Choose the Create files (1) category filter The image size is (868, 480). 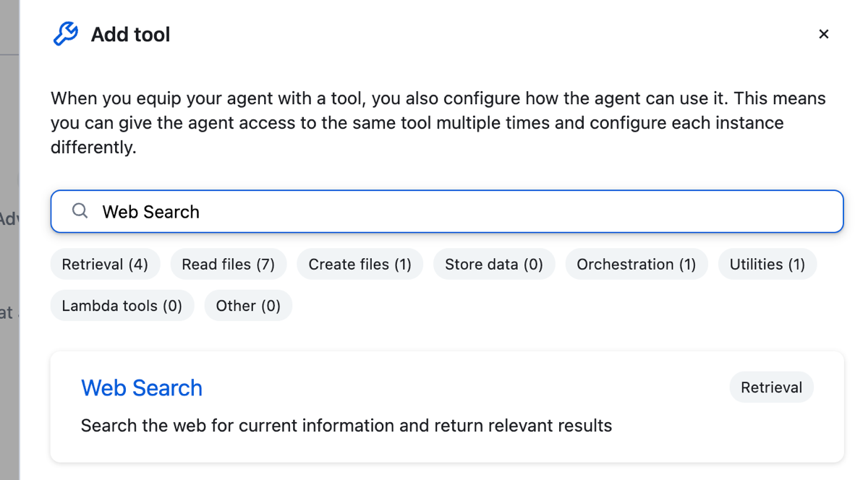tap(359, 264)
